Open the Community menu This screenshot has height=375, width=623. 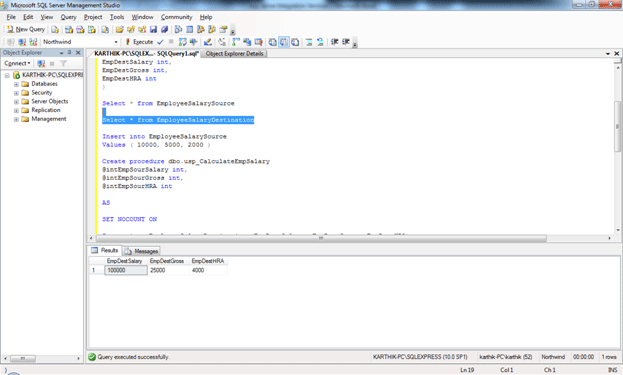[x=176, y=17]
